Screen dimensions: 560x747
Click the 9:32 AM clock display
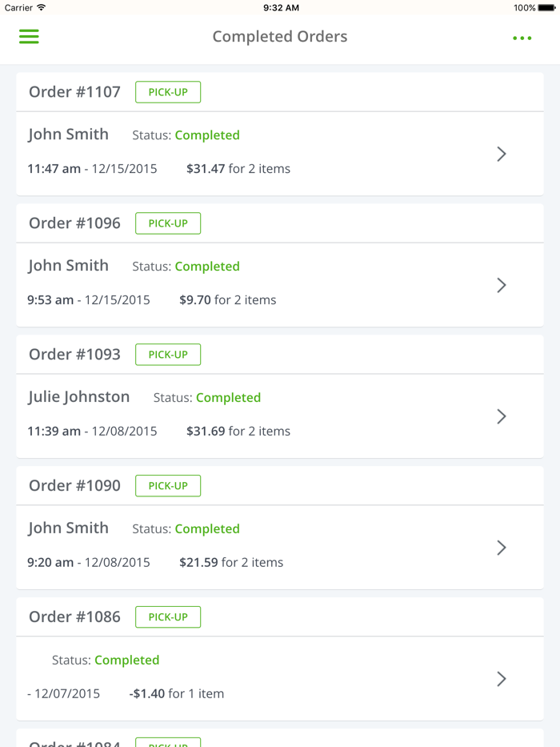280,7
